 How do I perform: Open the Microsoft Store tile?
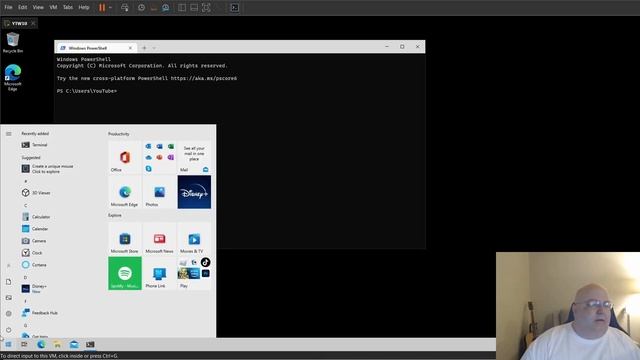(x=125, y=238)
